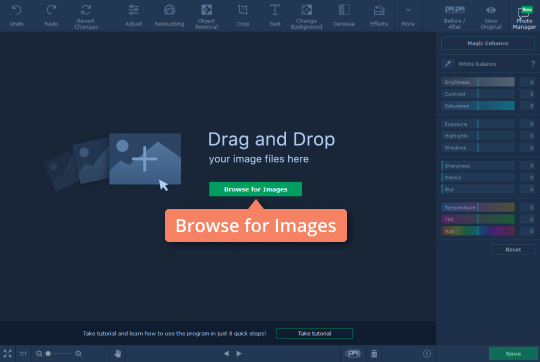The height and width of the screenshot is (362, 540).
Task: Click the Contrast slider
Action: click(478, 94)
